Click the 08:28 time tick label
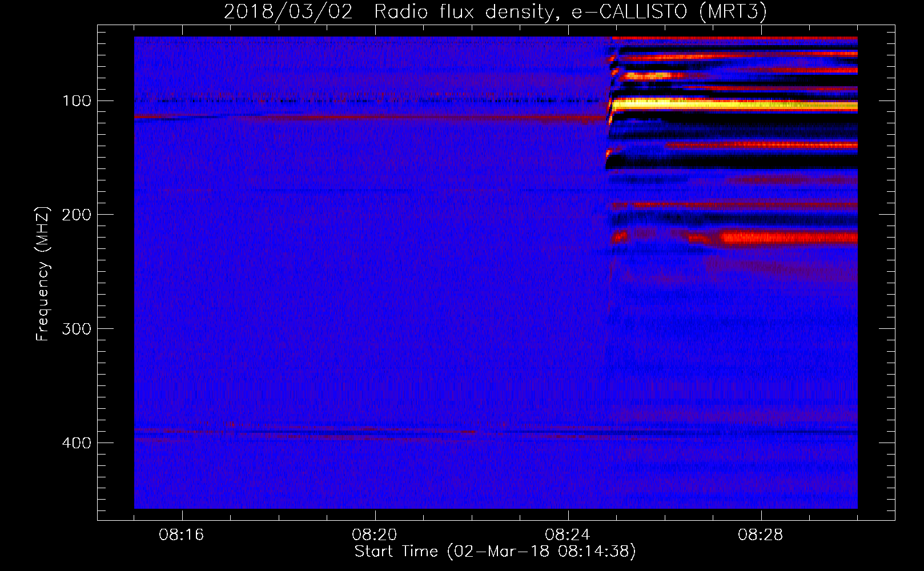This screenshot has width=924, height=571. pos(761,535)
